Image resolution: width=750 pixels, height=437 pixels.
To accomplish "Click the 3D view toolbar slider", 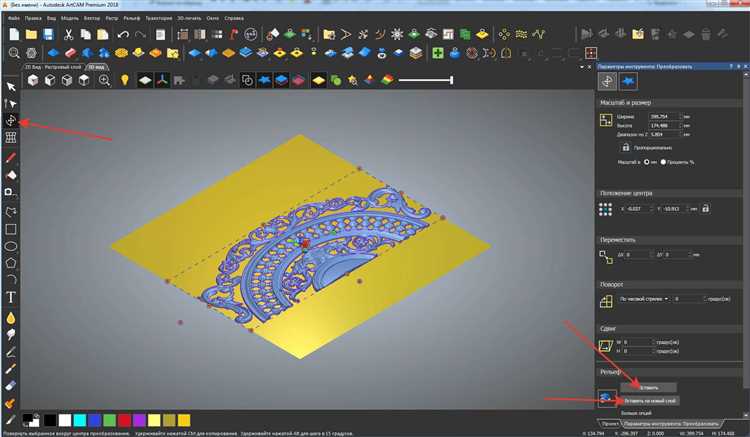I will coord(426,80).
